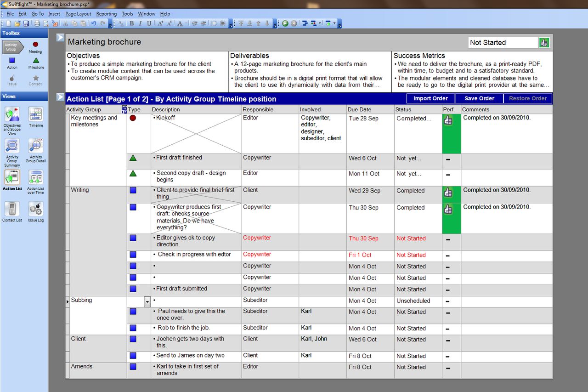588x392 pixels.
Task: Open the Objectives and Scope View
Action: (12, 121)
